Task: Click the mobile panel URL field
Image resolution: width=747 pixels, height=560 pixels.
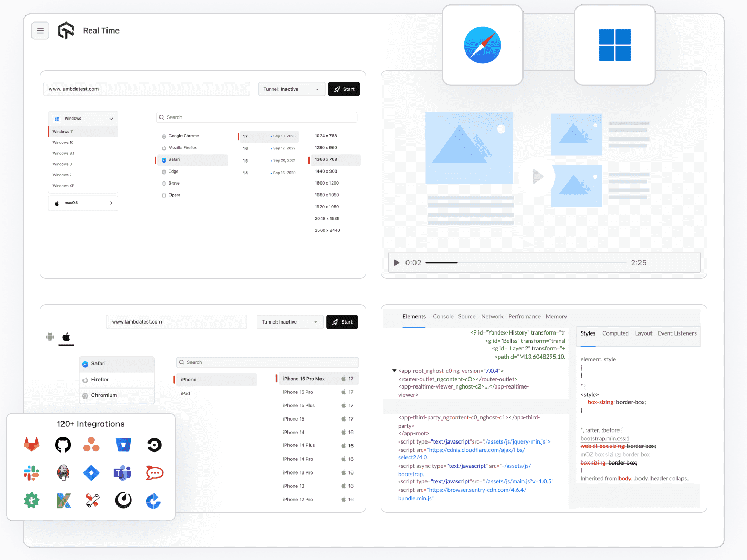Action: [176, 322]
